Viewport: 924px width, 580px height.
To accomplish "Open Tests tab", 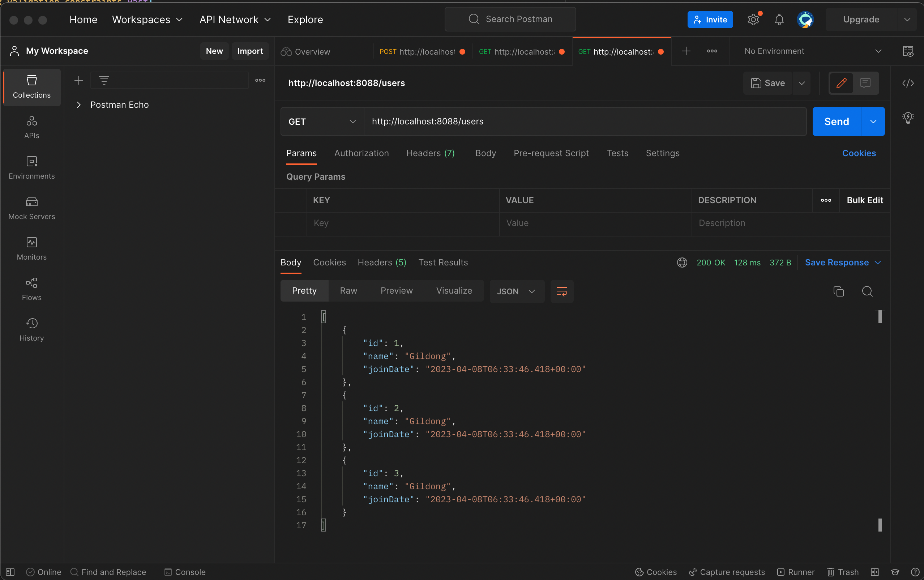I will click(x=617, y=153).
